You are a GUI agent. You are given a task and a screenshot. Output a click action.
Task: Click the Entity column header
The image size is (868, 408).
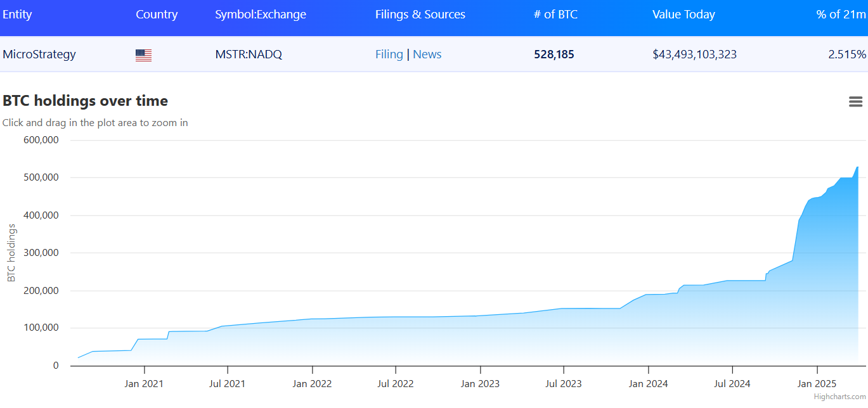coord(17,15)
